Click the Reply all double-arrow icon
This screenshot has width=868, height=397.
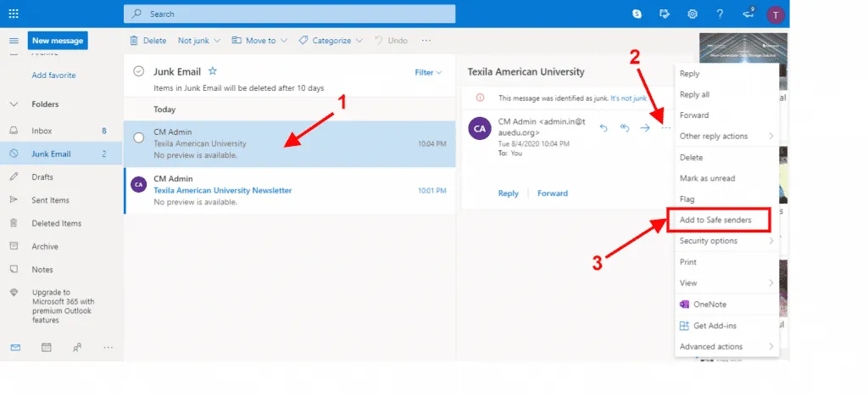(x=625, y=128)
